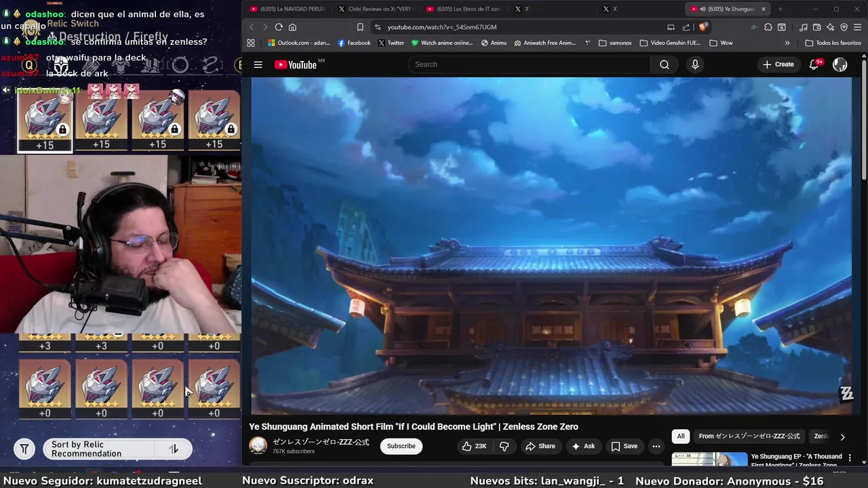Open the Todos los favoritos folder
This screenshot has height=488, width=868.
point(833,43)
